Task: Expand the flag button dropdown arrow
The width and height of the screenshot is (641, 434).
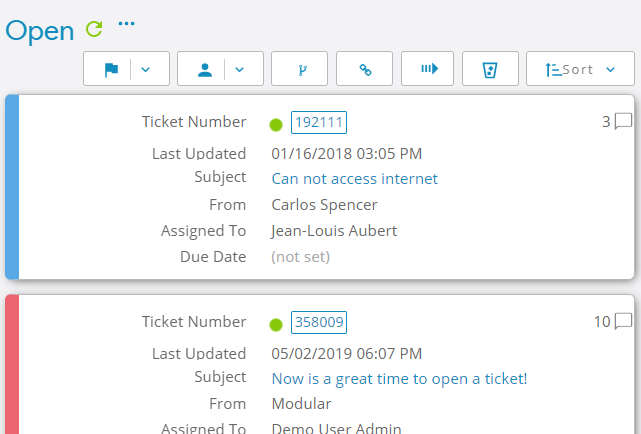Action: pyautogui.click(x=146, y=69)
